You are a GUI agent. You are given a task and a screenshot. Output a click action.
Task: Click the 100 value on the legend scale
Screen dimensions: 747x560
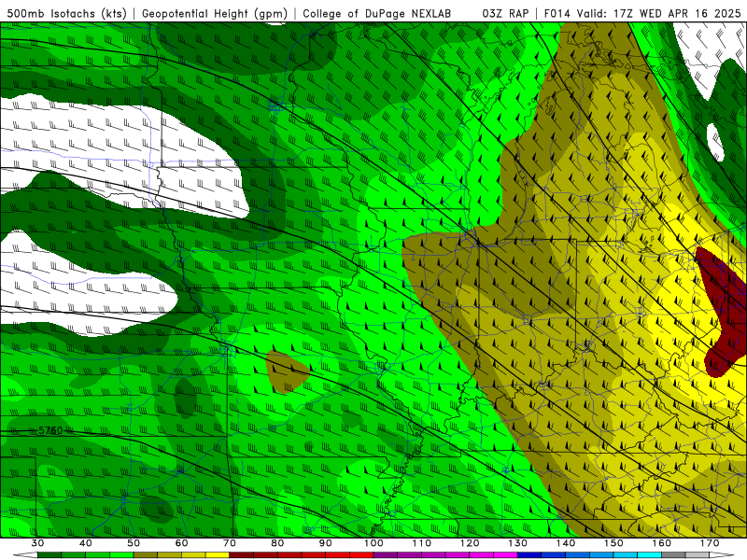[x=373, y=543]
